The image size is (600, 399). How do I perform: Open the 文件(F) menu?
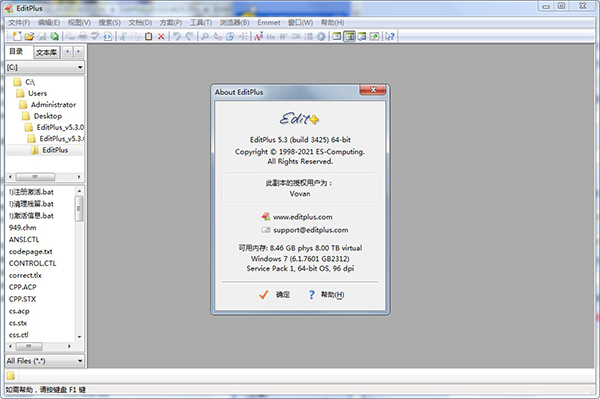(x=19, y=23)
